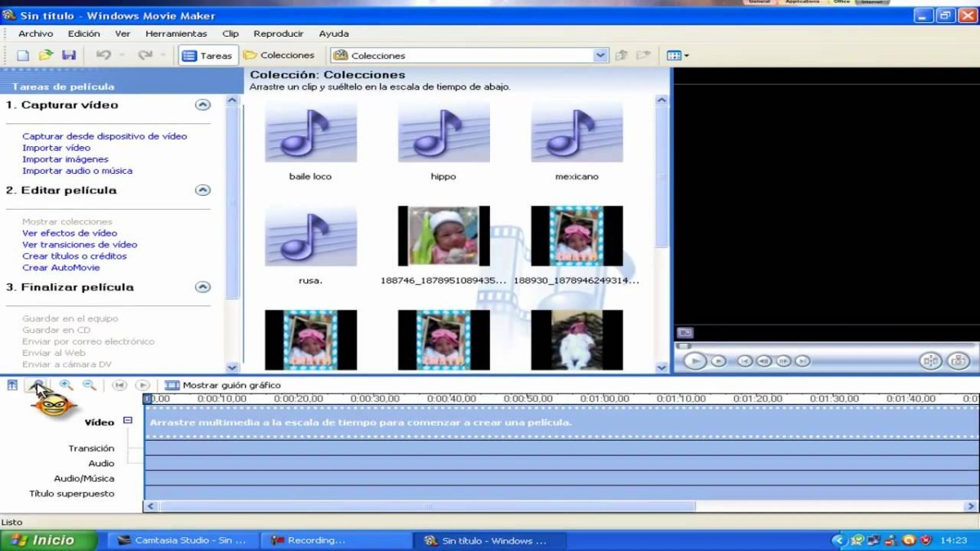This screenshot has width=980, height=551.
Task: Click the full screen icon below preview
Action: coord(685,332)
